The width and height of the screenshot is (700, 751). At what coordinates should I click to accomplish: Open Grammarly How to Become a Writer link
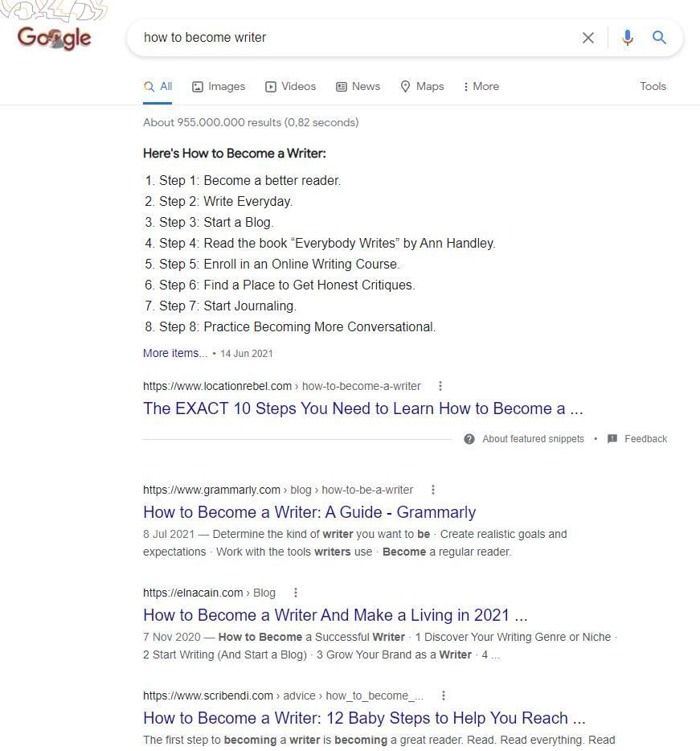pyautogui.click(x=309, y=512)
